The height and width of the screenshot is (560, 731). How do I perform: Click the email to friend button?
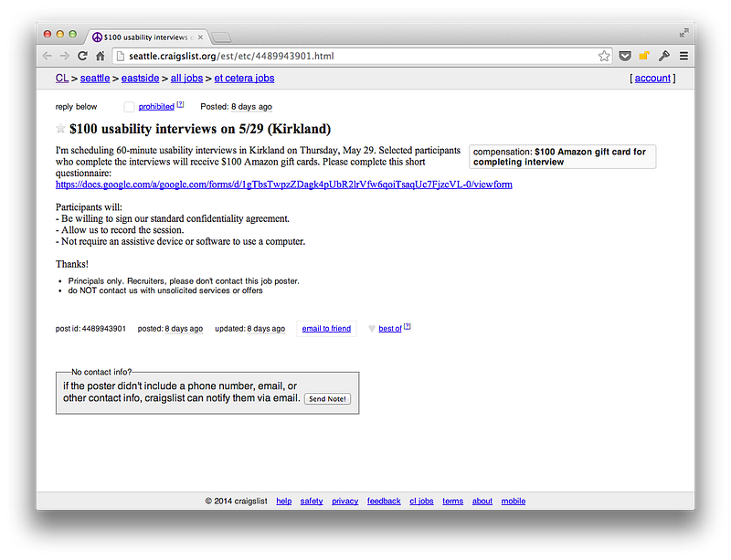coord(326,329)
